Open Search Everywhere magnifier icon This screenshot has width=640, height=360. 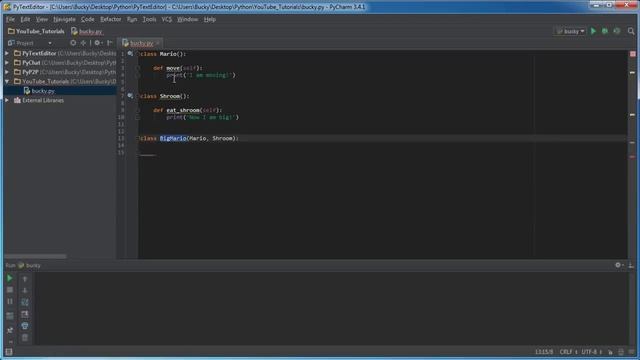(631, 31)
